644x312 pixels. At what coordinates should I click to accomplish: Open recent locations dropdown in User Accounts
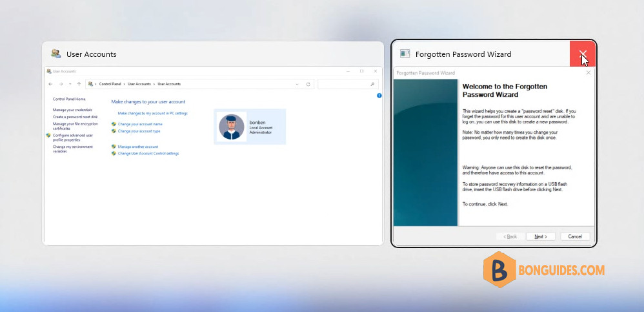(70, 84)
